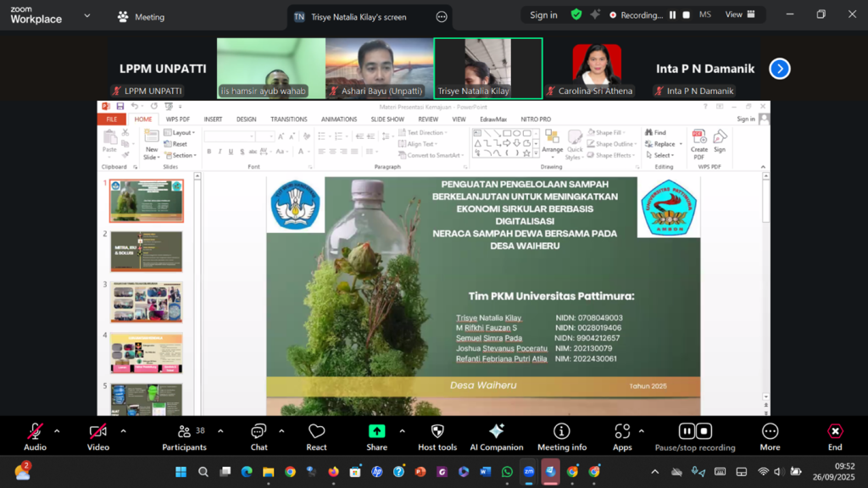This screenshot has height=488, width=868.
Task: Expand the View dropdown at top
Action: pyautogui.click(x=739, y=14)
